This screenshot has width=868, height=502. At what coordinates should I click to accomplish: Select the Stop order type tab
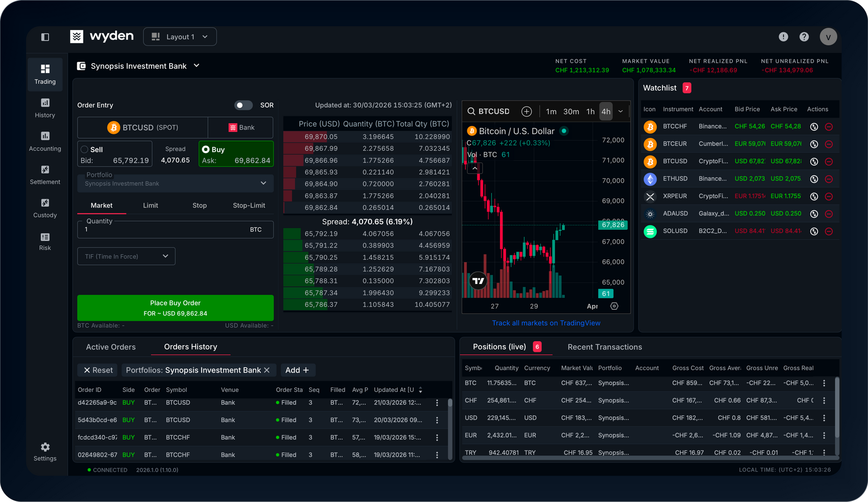pos(200,206)
